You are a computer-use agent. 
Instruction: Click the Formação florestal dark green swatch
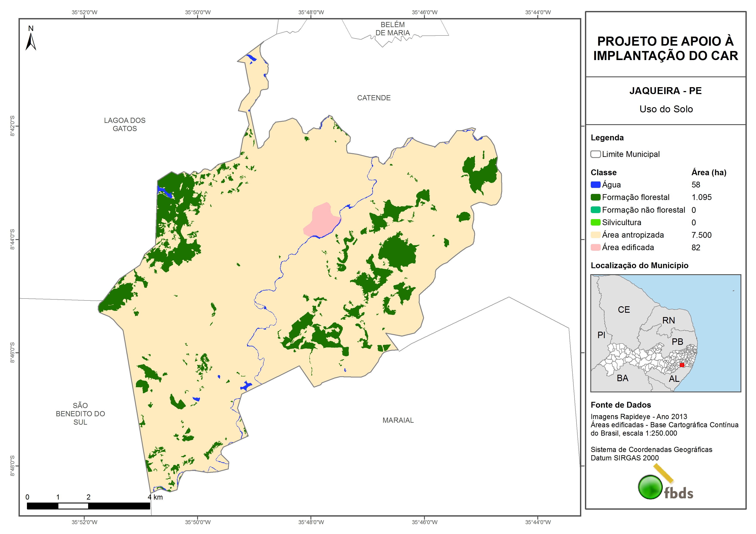[x=595, y=197]
